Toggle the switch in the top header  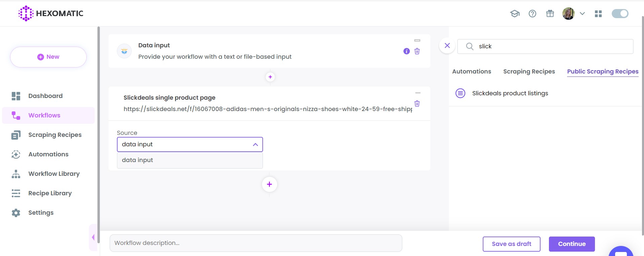[620, 14]
